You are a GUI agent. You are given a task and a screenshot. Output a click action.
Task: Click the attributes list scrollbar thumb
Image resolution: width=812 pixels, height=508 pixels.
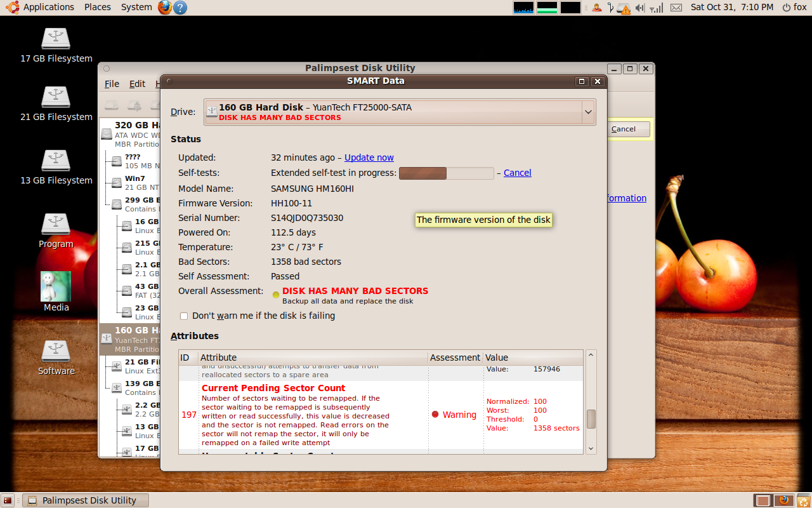pyautogui.click(x=591, y=419)
